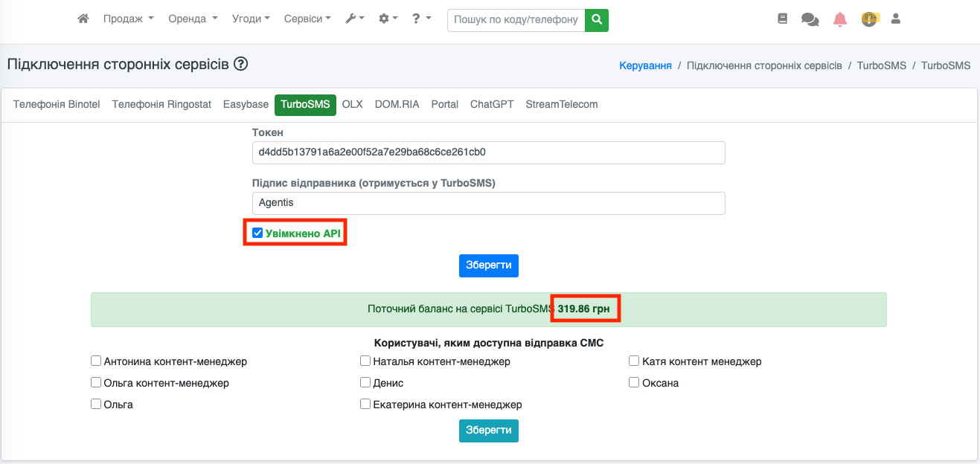This screenshot has height=464, width=980.
Task: Follow the Керування breadcrumb link
Action: point(645,65)
